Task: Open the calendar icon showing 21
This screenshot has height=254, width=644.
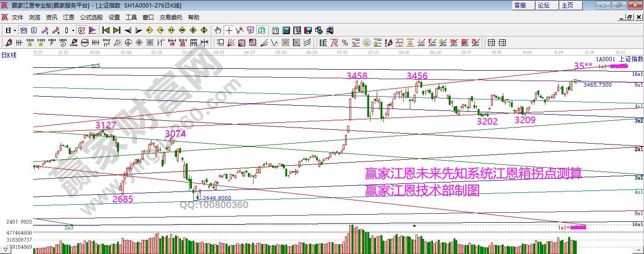Action: 275,30
